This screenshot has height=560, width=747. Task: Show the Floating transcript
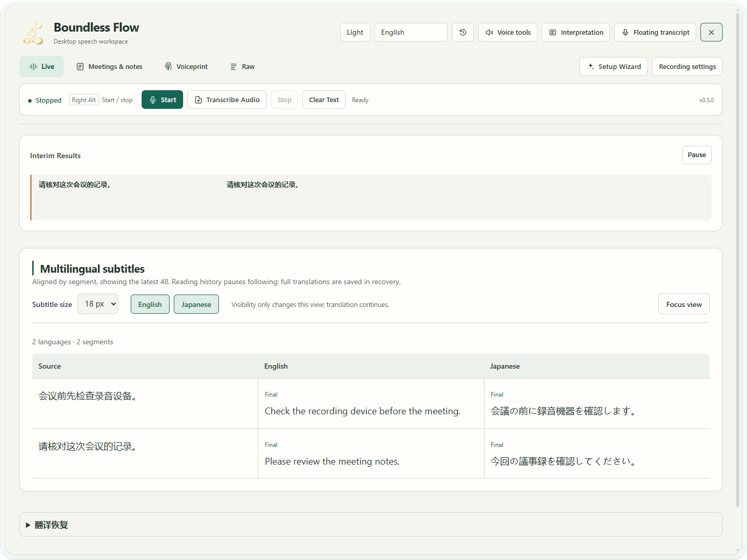655,32
